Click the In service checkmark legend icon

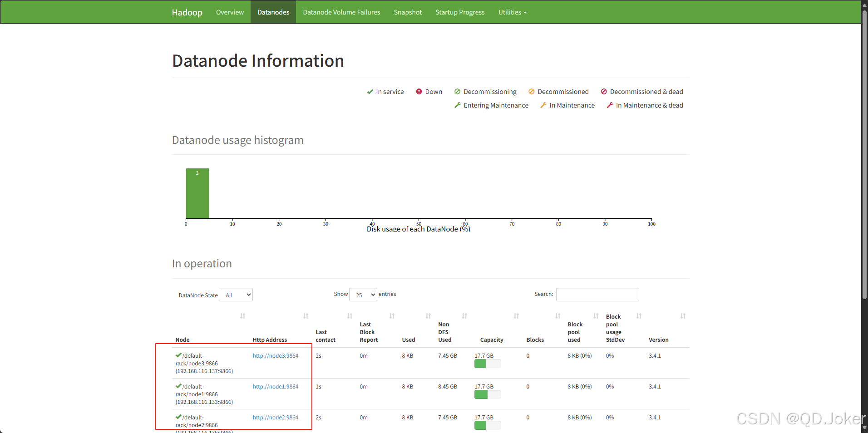click(x=370, y=92)
